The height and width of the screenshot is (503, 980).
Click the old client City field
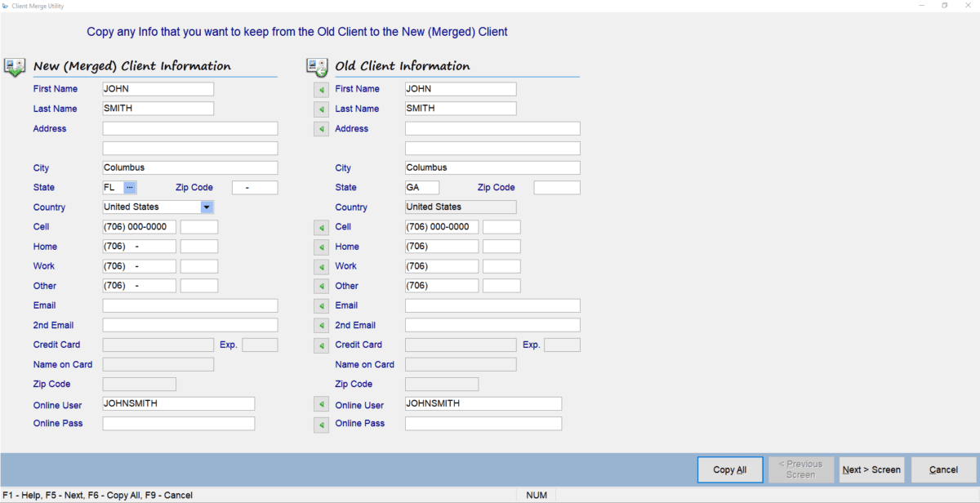pos(492,168)
